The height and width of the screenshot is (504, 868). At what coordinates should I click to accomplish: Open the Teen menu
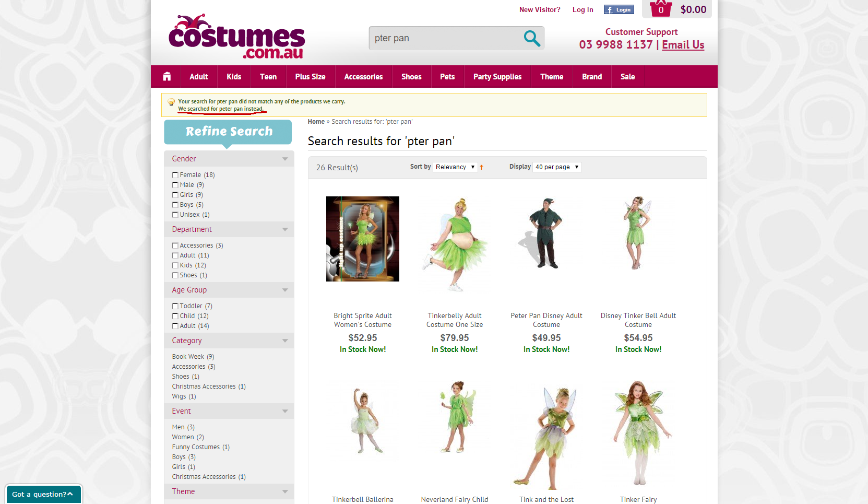click(268, 77)
